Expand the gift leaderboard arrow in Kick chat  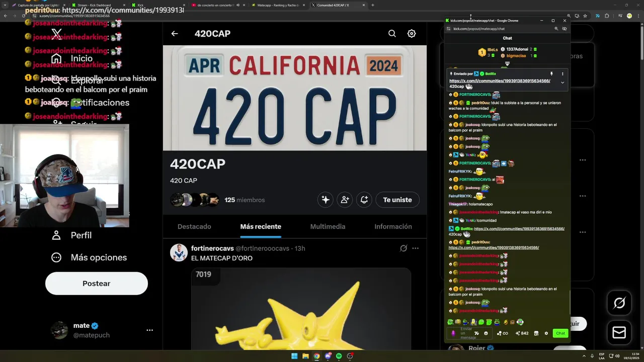[x=507, y=64]
